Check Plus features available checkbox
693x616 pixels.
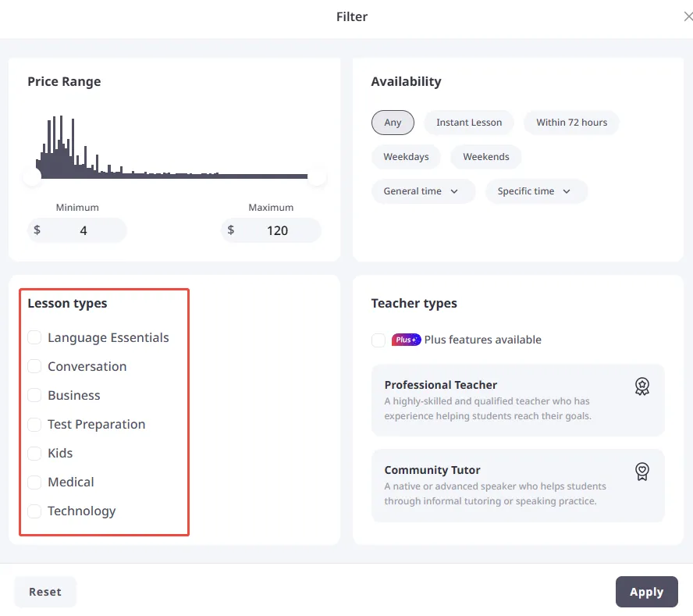[378, 340]
